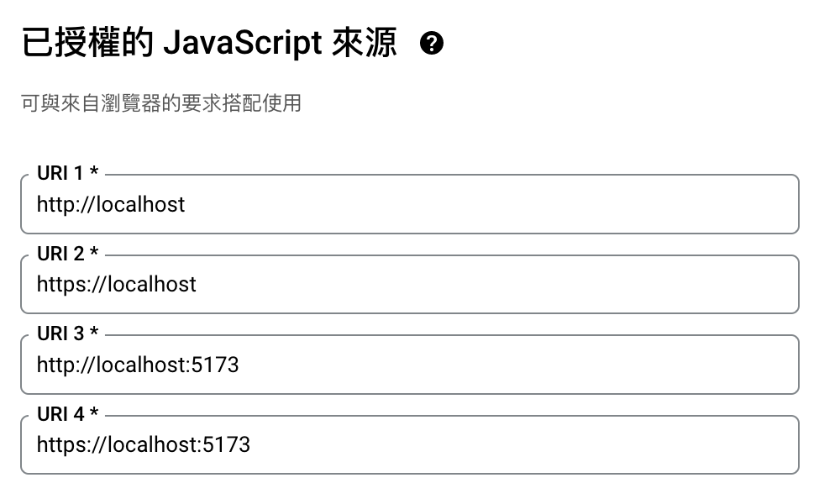The image size is (840, 504).
Task: Click the 已授權的 JavaScript 來源 heading
Action: click(209, 43)
